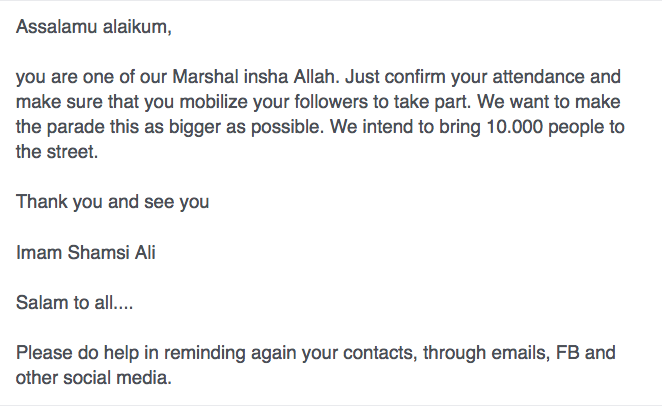662x407 pixels.
Task: Click the line "Thank you and see you"
Action: coord(112,202)
